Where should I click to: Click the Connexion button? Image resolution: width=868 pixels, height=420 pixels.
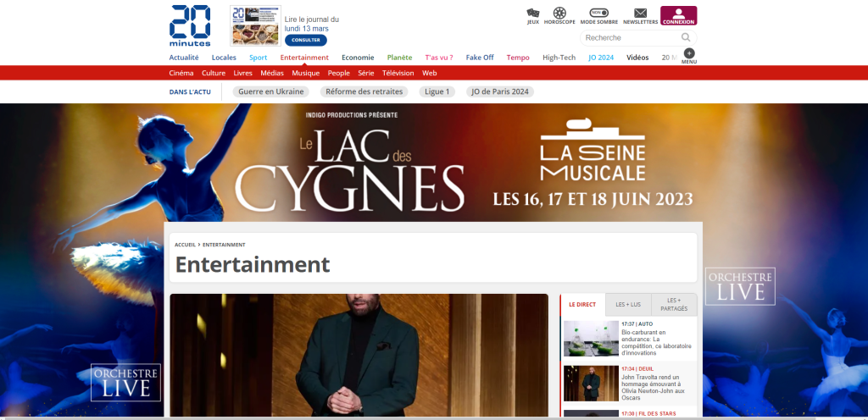679,15
